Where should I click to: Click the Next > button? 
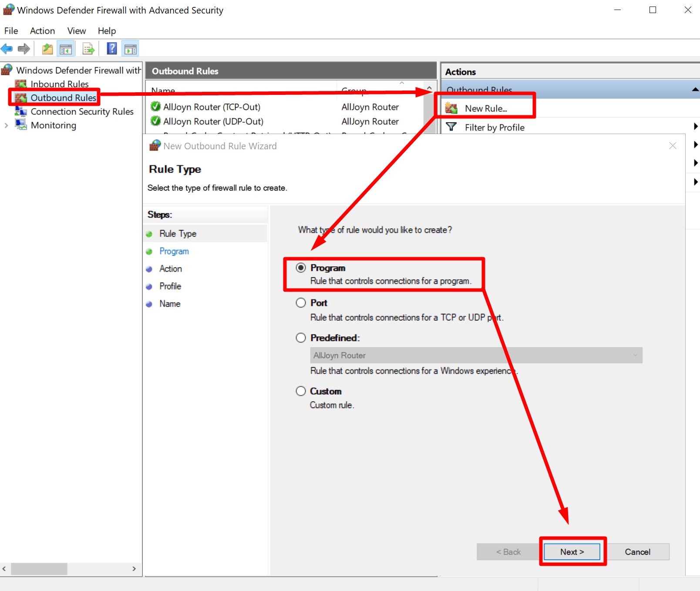(572, 552)
